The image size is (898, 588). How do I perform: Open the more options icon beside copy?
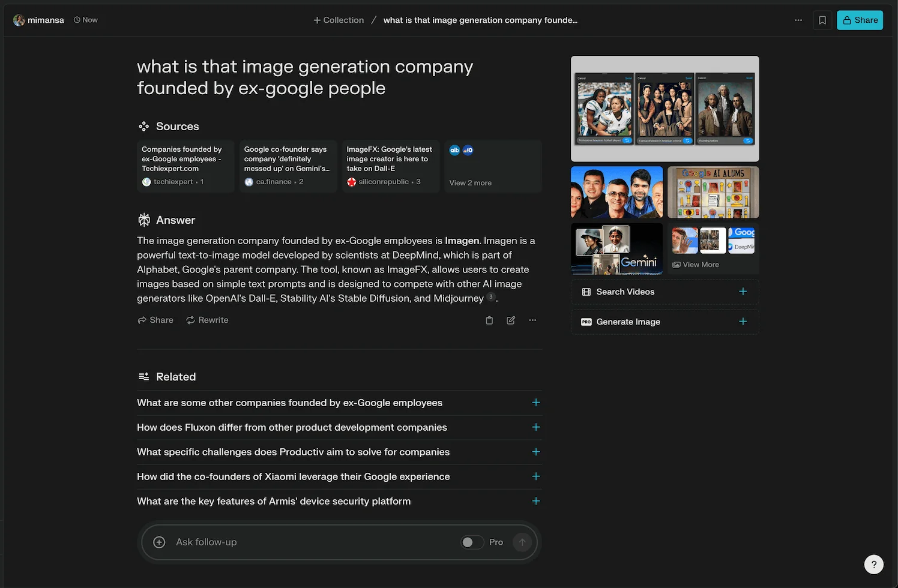[x=532, y=320]
